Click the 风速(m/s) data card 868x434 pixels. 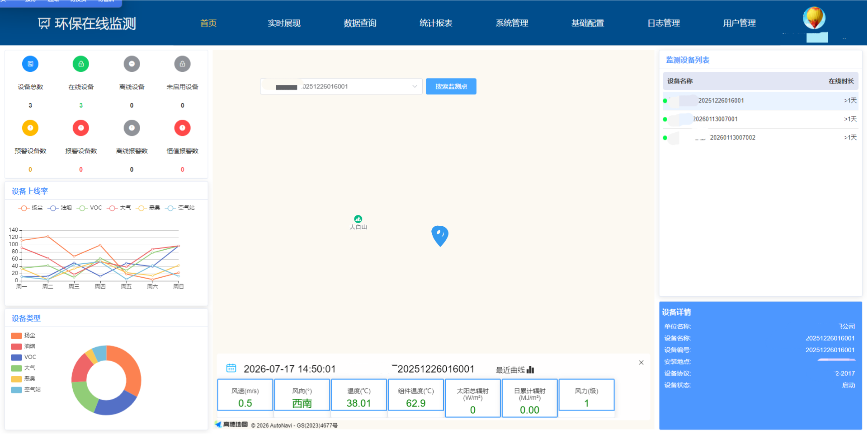tap(245, 395)
